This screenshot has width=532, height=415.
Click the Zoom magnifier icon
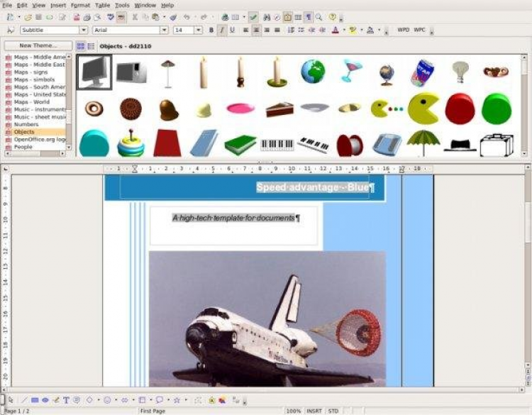point(318,17)
